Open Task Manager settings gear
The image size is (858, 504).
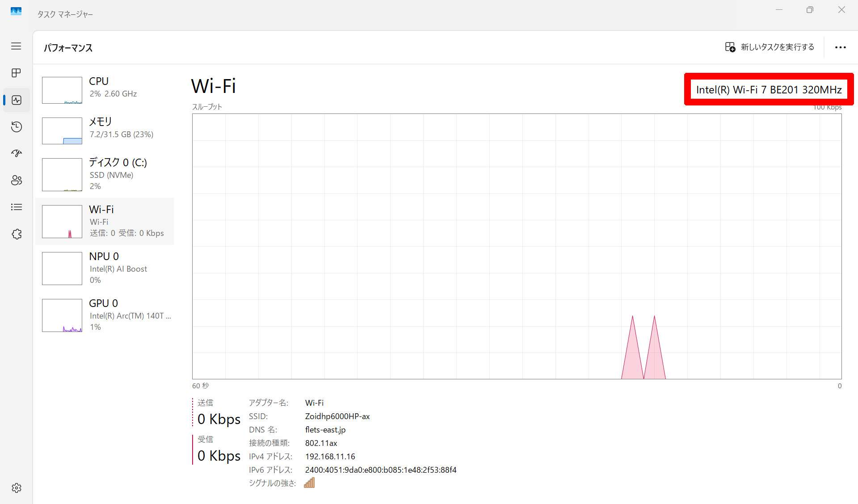point(16,488)
